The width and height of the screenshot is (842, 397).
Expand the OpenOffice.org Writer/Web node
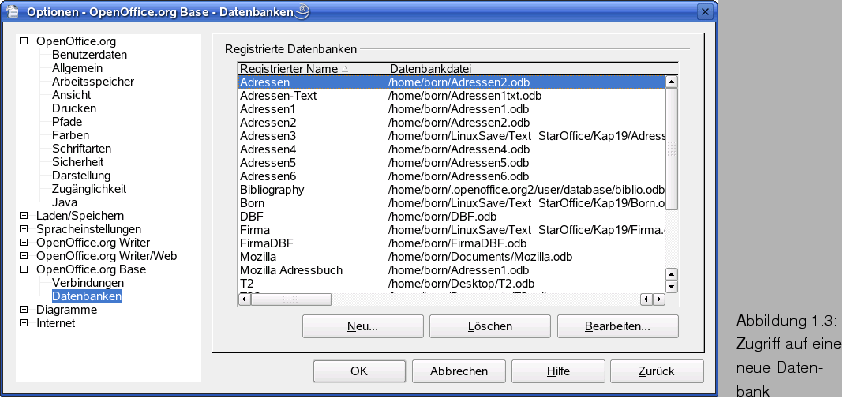(23, 256)
